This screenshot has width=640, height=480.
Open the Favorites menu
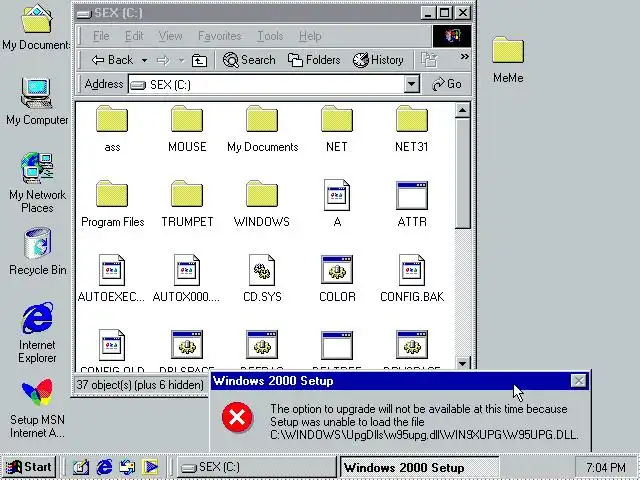(x=220, y=36)
